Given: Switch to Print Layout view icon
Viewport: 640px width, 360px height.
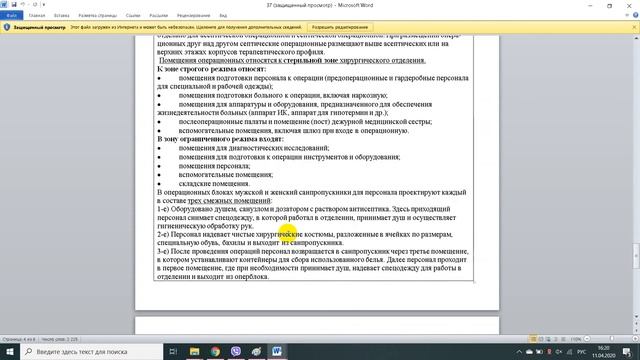Looking at the screenshot, I should [x=533, y=339].
